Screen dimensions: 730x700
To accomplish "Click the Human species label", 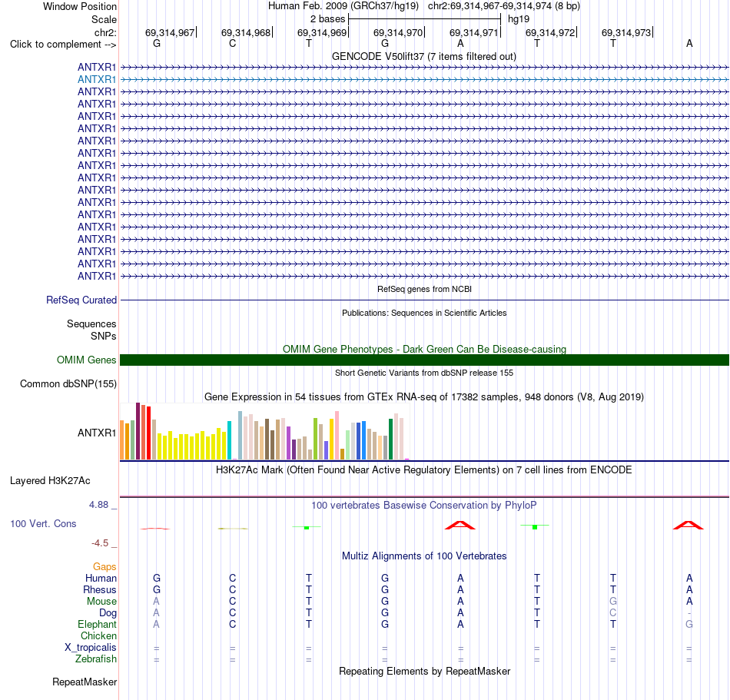I will point(101,578).
